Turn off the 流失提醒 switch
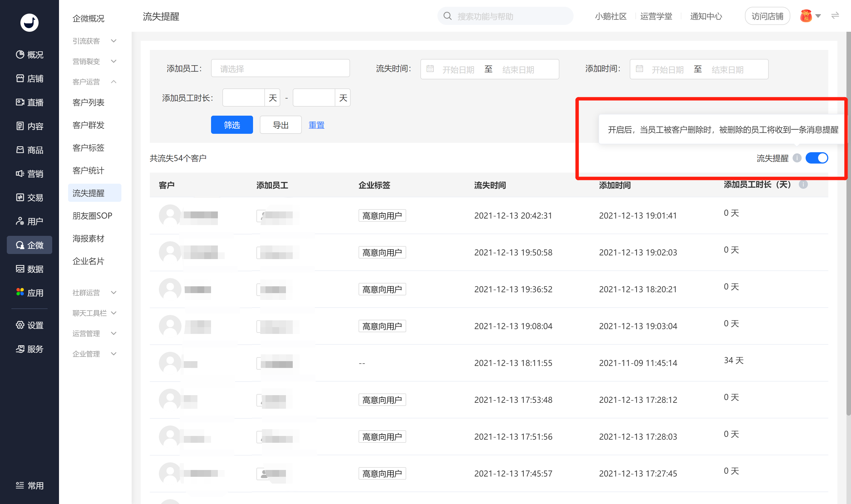Screen dimensions: 851x504 [x=817, y=158]
